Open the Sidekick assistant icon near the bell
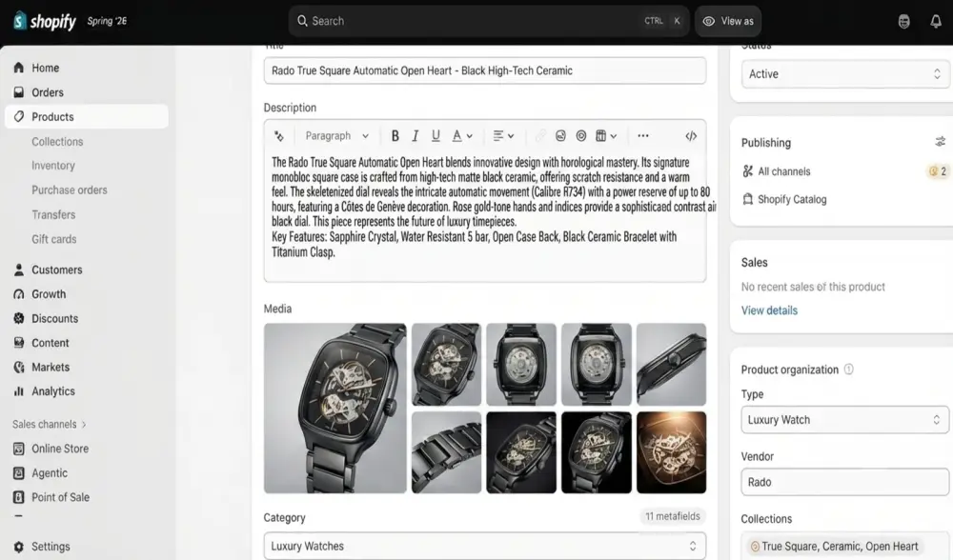This screenshot has width=953, height=560. pos(903,21)
